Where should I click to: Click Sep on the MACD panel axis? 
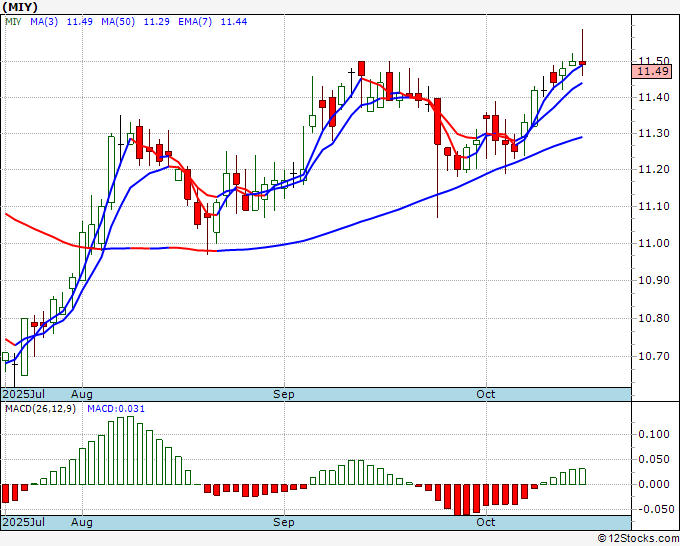(284, 522)
